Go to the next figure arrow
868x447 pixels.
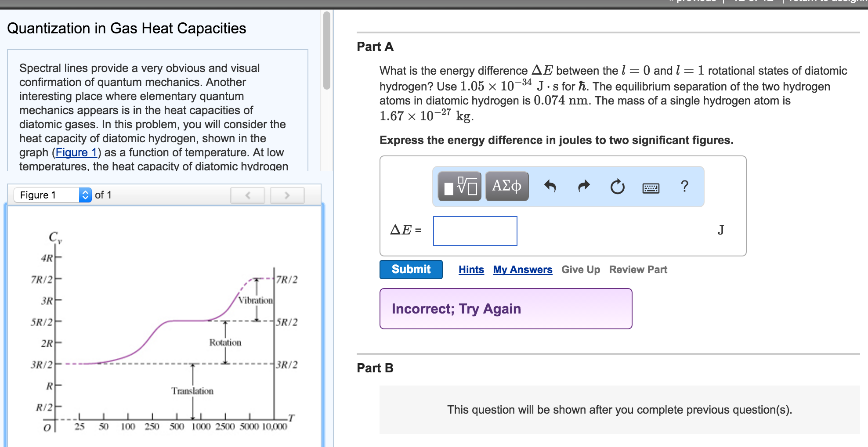click(x=287, y=195)
